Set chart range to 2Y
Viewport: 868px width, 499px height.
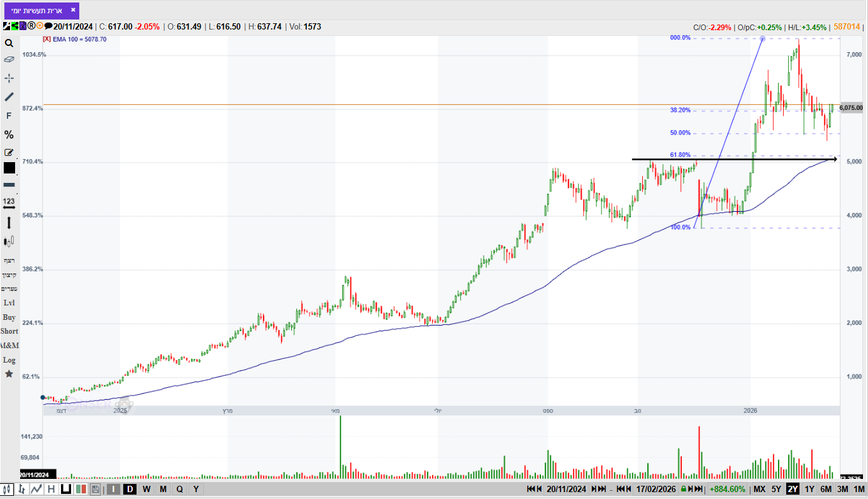pos(793,489)
